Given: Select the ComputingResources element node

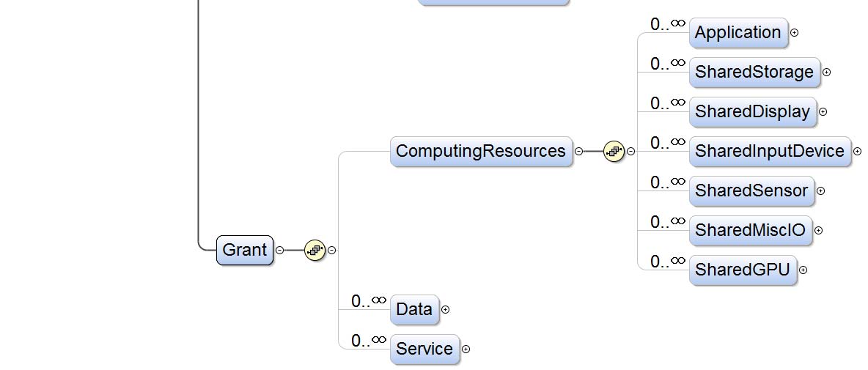Looking at the screenshot, I should click(480, 152).
